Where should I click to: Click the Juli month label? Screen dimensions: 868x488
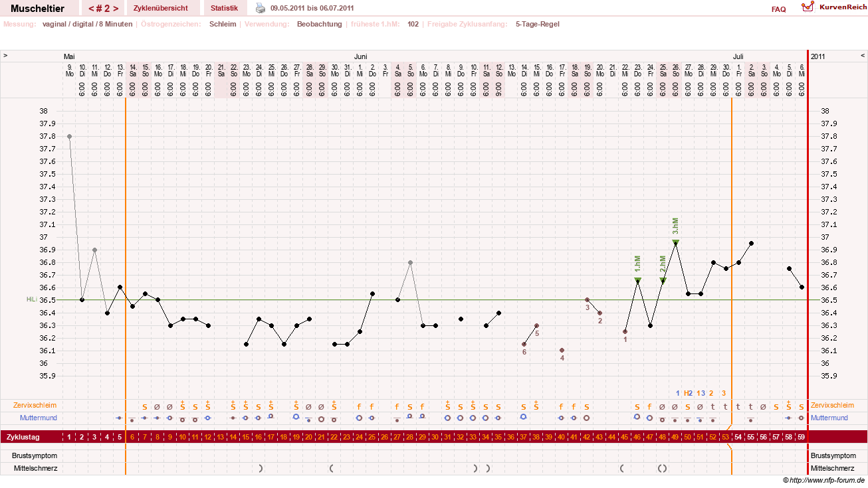click(738, 56)
